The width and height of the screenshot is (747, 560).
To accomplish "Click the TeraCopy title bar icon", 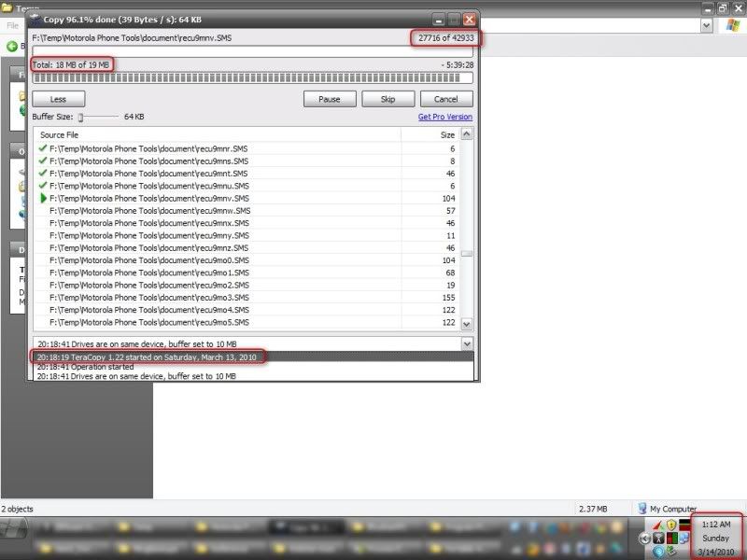I will click(35, 19).
